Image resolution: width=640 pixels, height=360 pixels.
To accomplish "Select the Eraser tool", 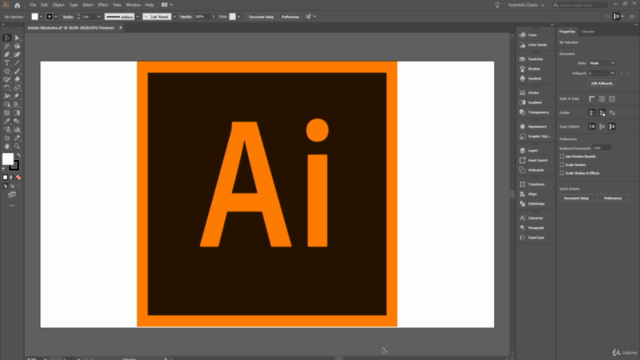I will coord(17,80).
